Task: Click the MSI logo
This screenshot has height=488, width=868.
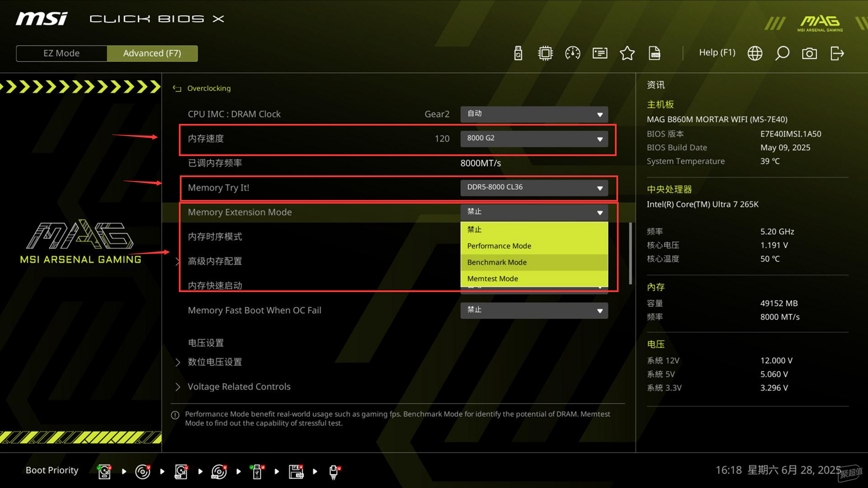Action: 42,19
